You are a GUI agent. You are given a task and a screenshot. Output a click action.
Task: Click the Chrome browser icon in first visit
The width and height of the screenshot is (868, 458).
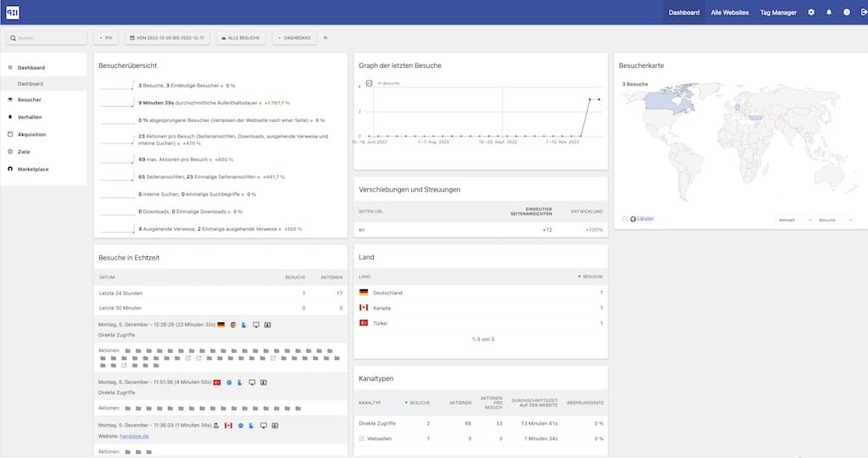(x=233, y=325)
